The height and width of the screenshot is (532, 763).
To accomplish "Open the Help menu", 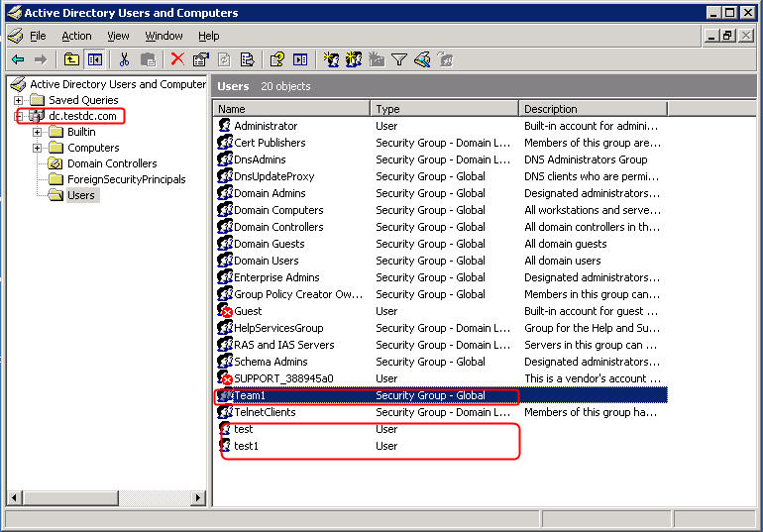I will 209,36.
